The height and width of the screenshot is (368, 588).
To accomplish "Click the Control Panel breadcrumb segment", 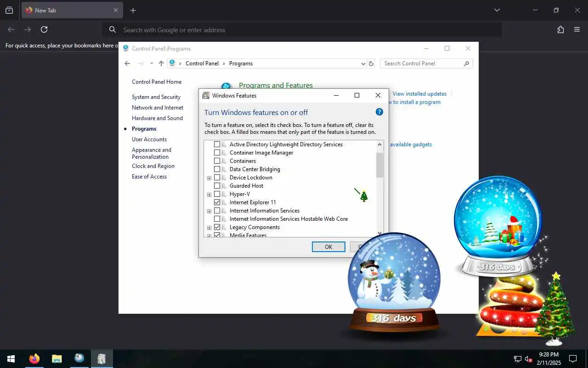I will pos(202,63).
